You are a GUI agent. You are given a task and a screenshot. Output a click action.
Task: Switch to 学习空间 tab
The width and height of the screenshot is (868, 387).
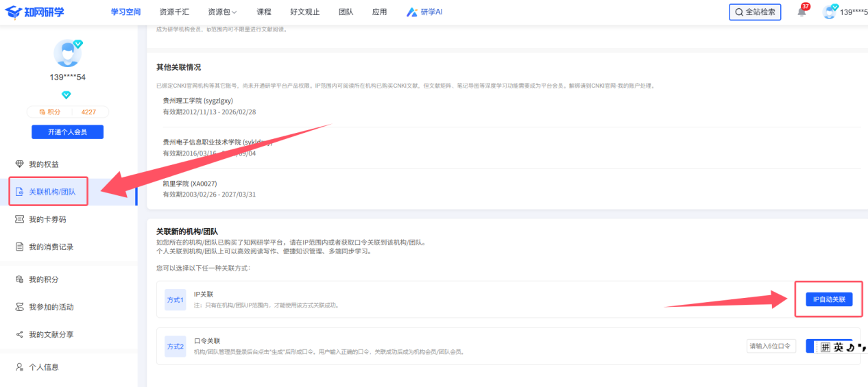point(125,12)
